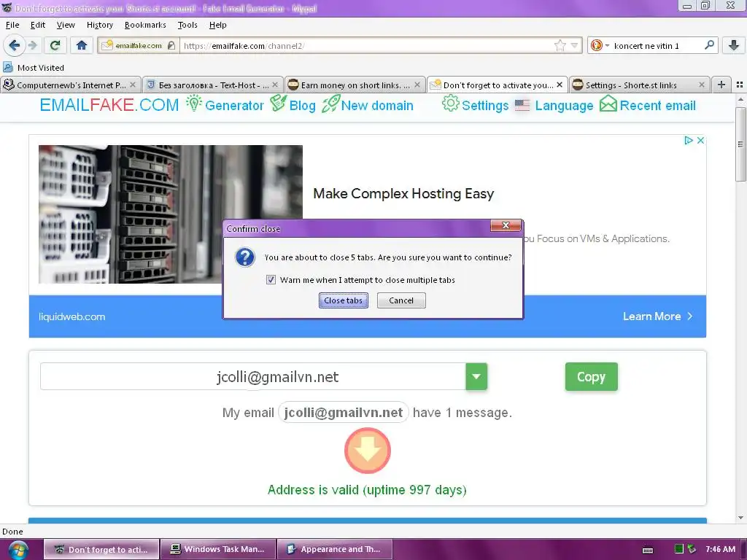This screenshot has width=747, height=560.
Task: Click the search box with koncert text
Action: 657,45
